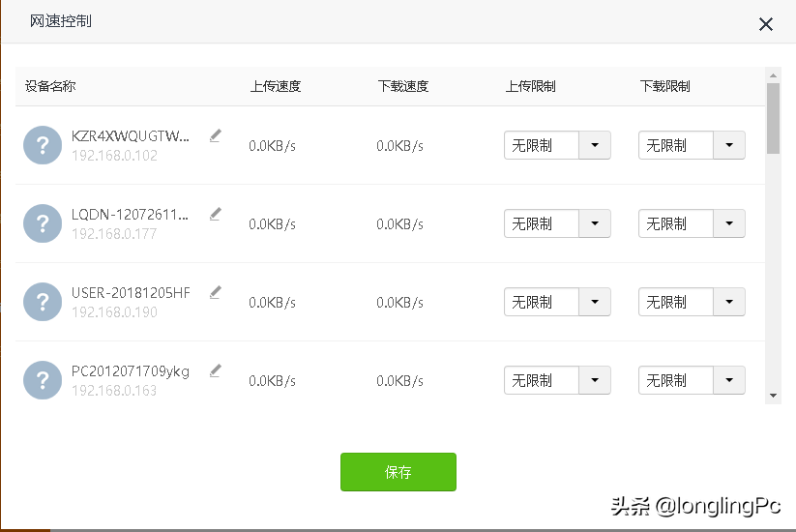
Task: Click IP address 192.168.0.102
Action: (x=114, y=156)
